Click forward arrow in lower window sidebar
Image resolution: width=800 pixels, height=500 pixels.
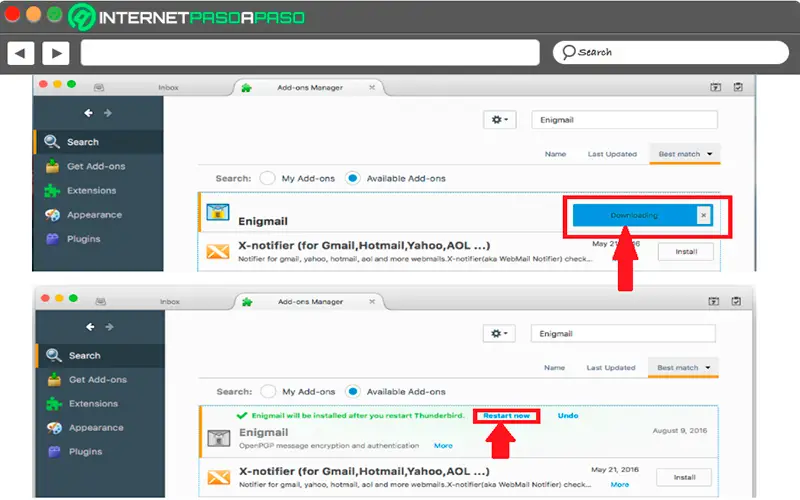(x=109, y=327)
